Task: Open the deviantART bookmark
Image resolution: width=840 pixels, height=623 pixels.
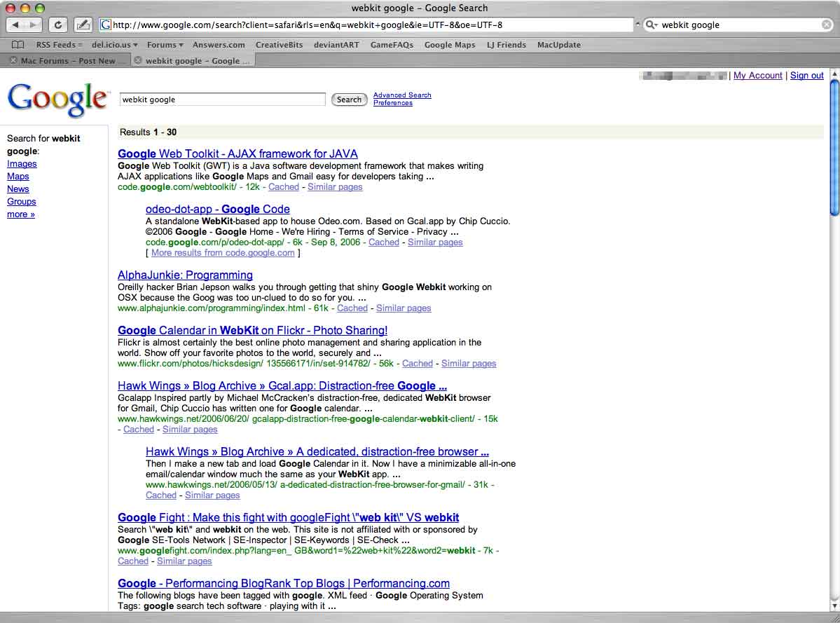Action: (336, 45)
